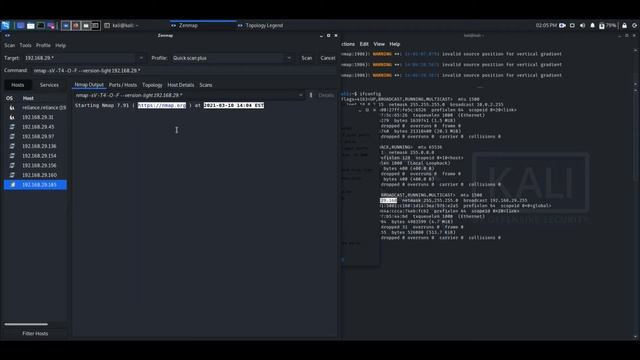Switch to workspace 1 in the pager

[x=66, y=25]
